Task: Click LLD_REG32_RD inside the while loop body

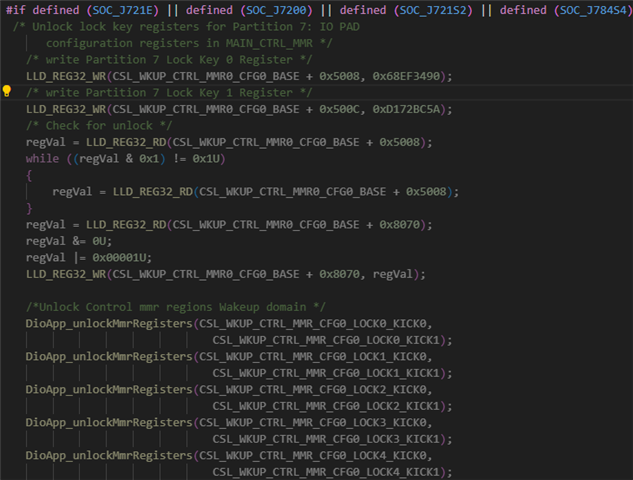Action: pos(153,192)
